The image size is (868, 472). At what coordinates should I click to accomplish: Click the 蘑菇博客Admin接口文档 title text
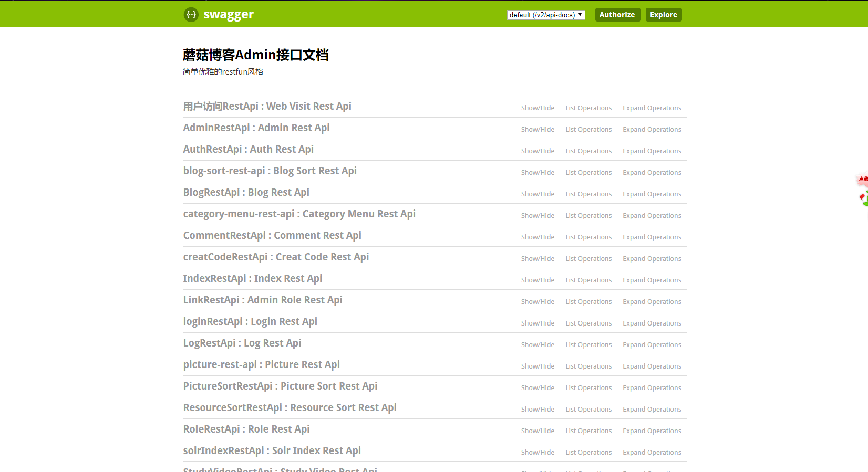coord(256,55)
